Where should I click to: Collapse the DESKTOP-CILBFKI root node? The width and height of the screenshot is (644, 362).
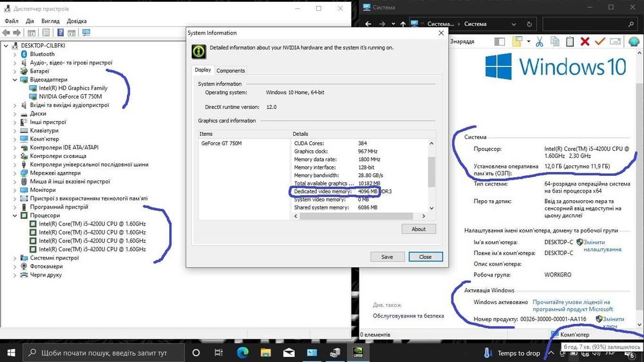tap(6, 46)
